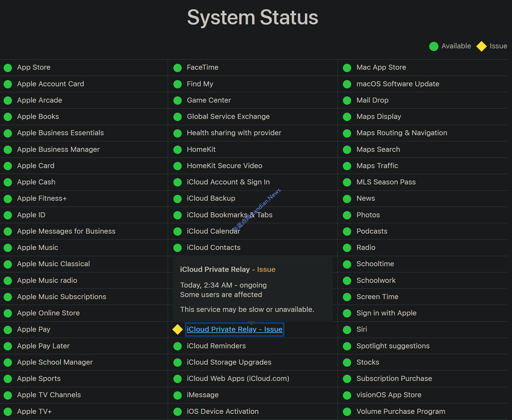Click the green dot beside Siri
The image size is (512, 420).
(x=347, y=330)
